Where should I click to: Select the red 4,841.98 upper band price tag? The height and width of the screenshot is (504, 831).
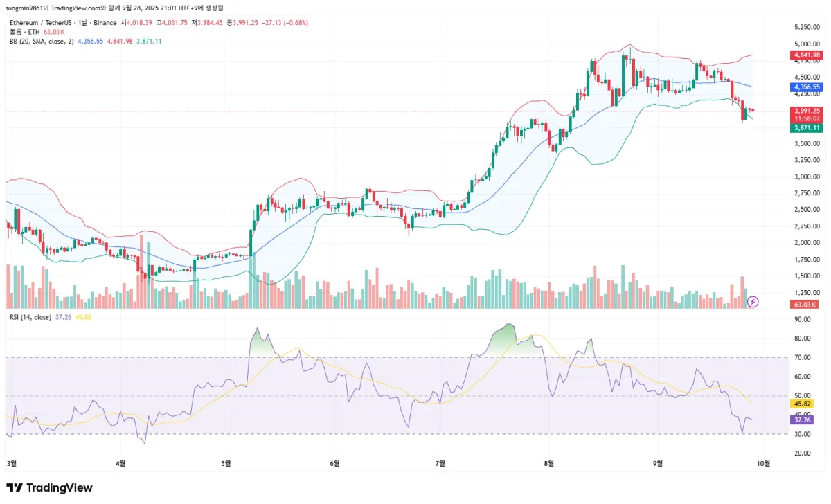tap(805, 55)
